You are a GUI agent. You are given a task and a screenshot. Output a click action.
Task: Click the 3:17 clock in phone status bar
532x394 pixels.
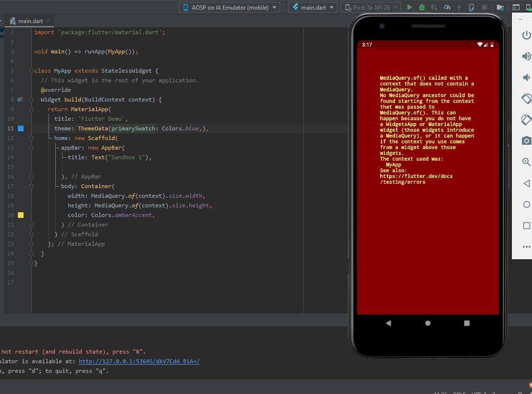[x=367, y=44]
